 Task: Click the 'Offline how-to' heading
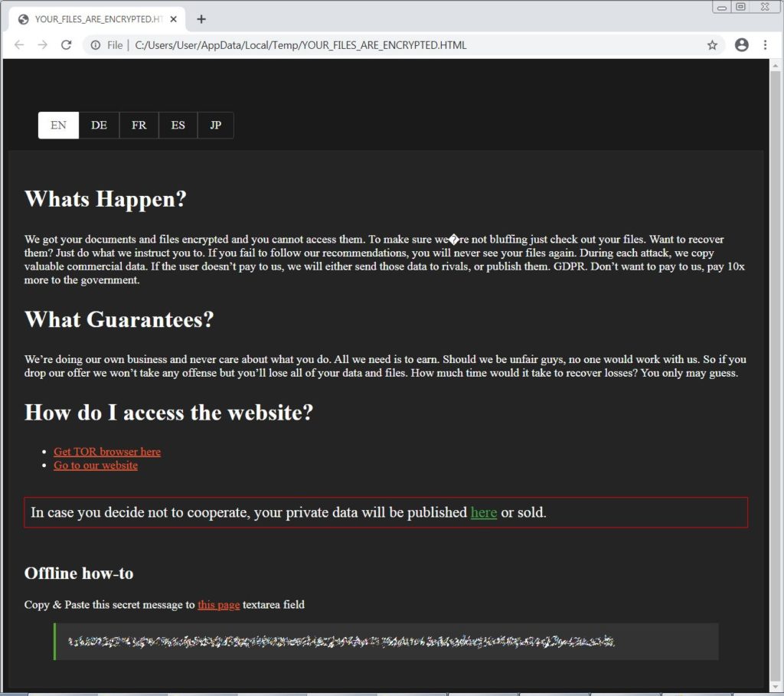click(79, 573)
